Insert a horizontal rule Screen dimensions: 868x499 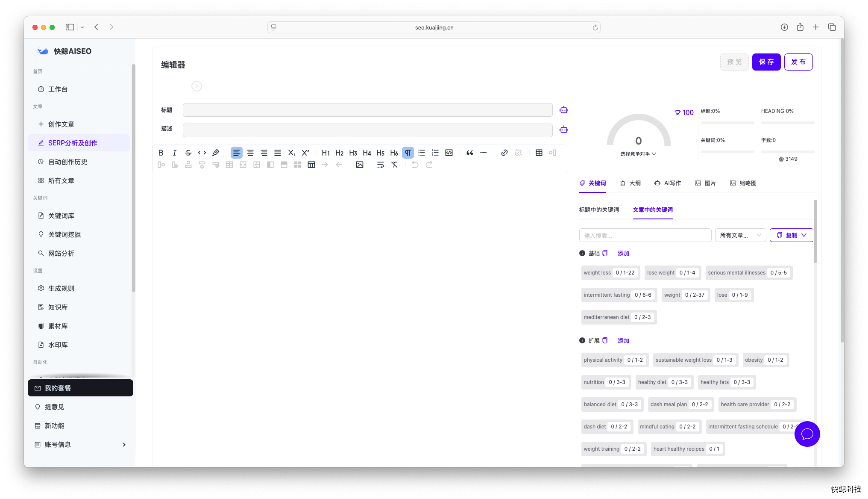[483, 153]
